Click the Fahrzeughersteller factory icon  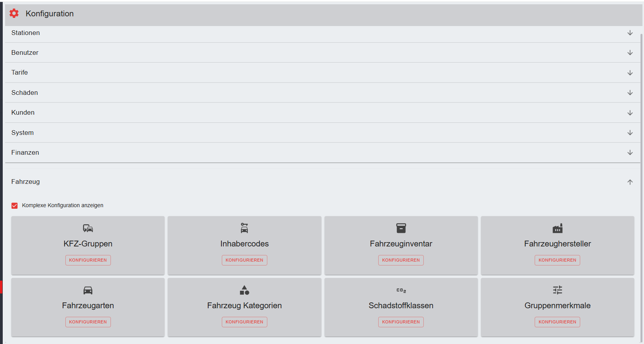coord(557,228)
